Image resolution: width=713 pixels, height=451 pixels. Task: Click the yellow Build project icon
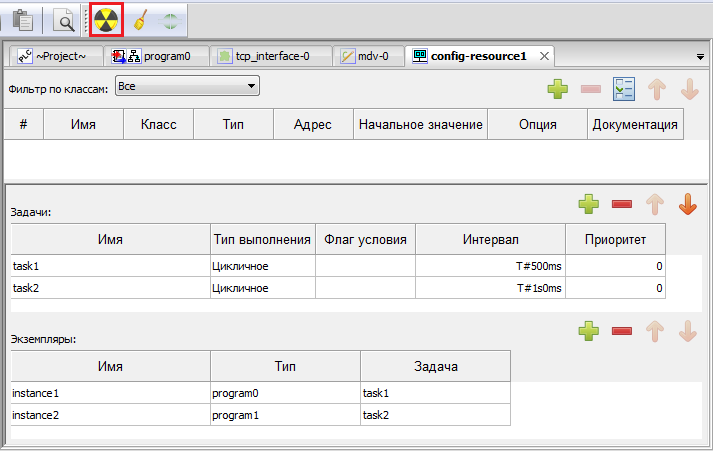tap(105, 19)
